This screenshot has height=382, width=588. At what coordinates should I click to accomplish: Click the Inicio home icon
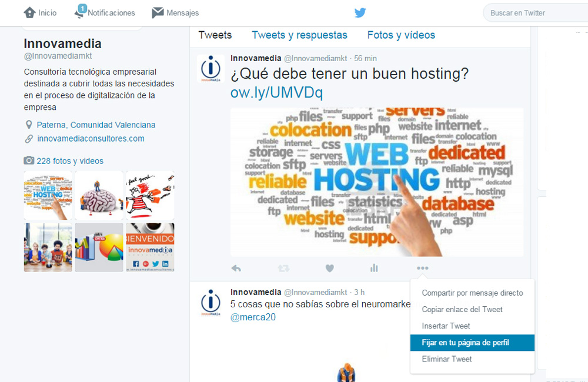(29, 13)
